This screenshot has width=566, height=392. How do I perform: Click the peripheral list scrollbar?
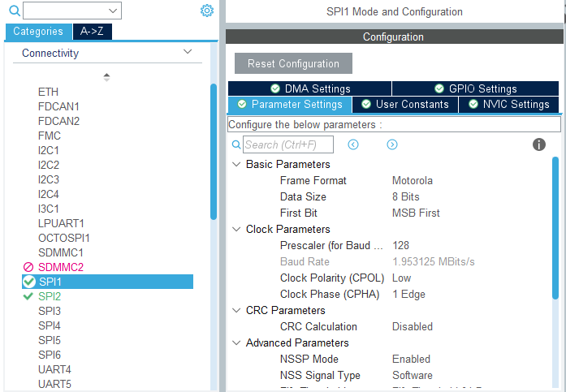214,152
